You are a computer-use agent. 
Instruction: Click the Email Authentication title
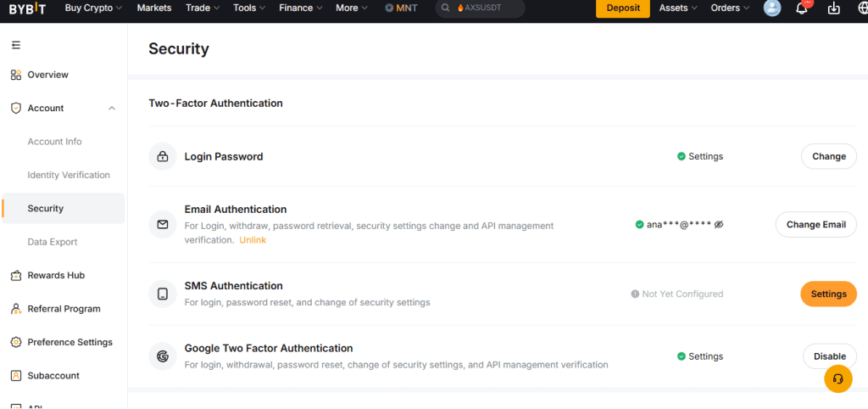(x=236, y=210)
